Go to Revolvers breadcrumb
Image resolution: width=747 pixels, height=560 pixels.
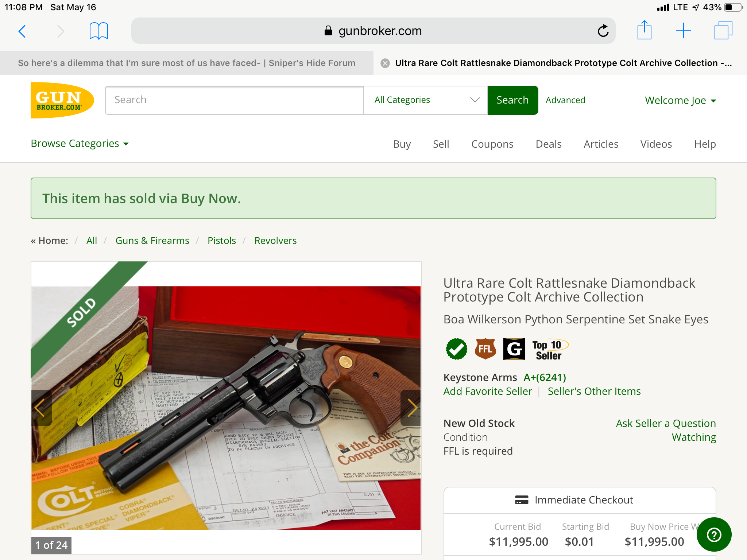point(275,241)
